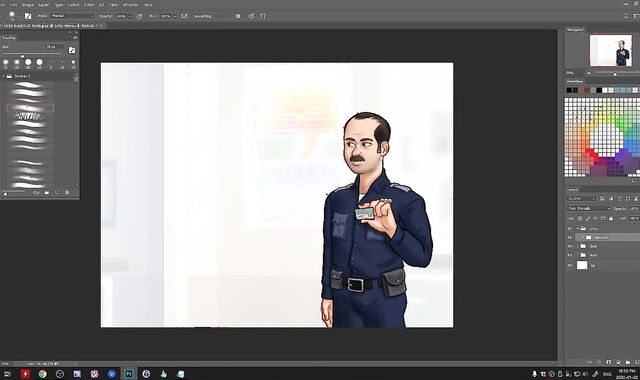This screenshot has width=640, height=380.
Task: Open the Window menu
Action: (130, 5)
